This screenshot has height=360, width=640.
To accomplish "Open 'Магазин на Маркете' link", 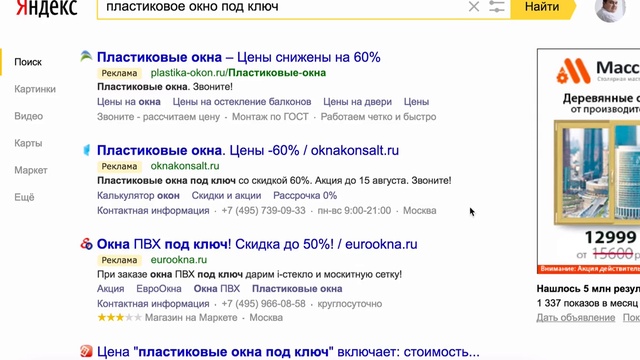I will [x=191, y=318].
